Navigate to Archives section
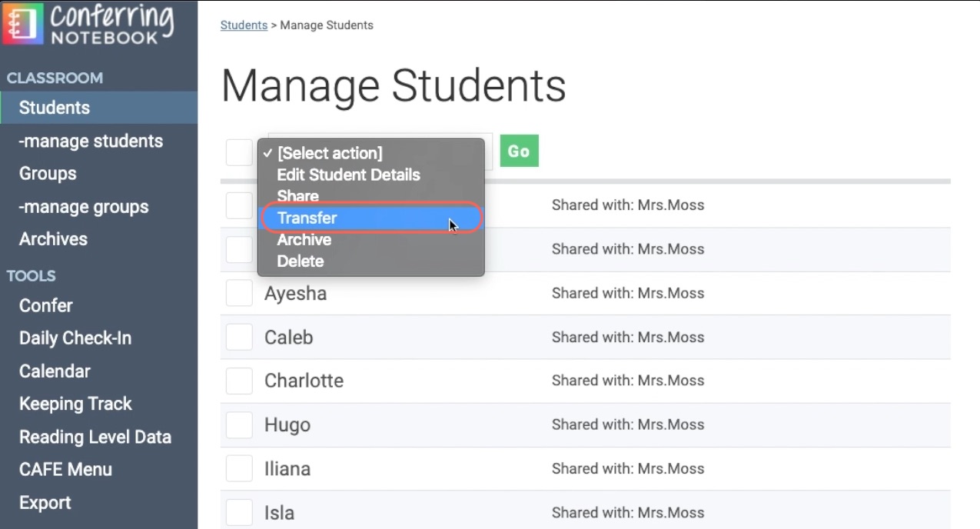 tap(53, 238)
